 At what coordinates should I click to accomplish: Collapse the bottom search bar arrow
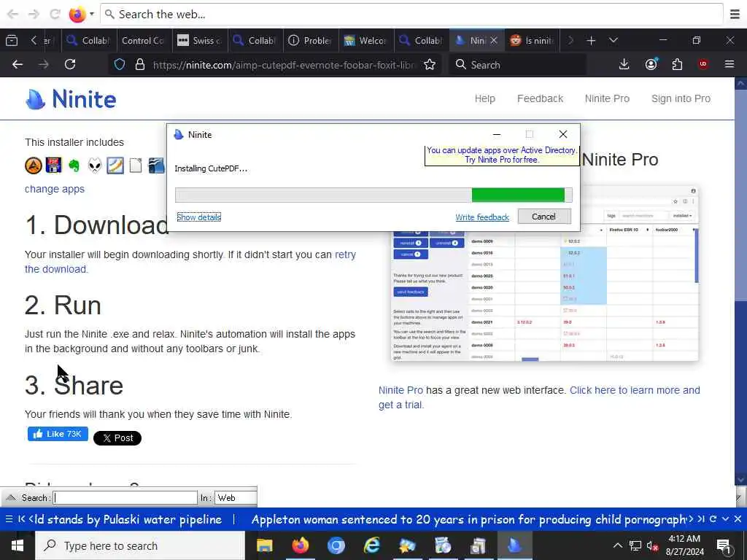[x=10, y=497]
